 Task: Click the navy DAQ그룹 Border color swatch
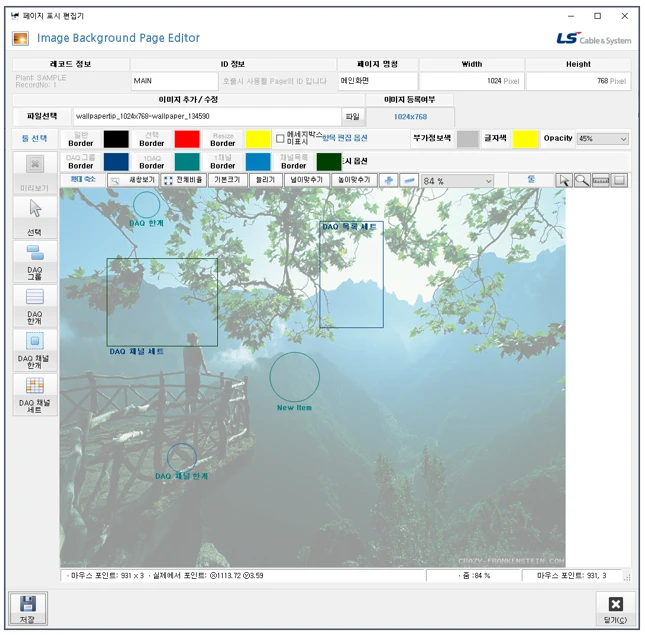pyautogui.click(x=116, y=162)
